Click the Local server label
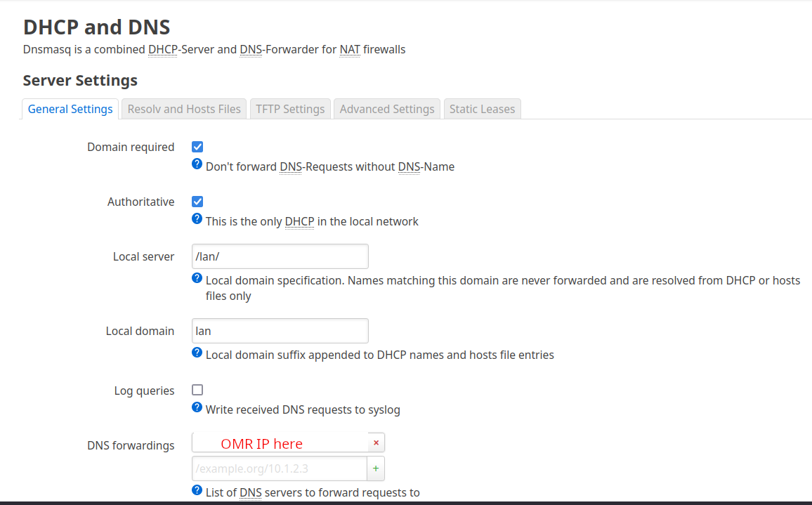 143,257
